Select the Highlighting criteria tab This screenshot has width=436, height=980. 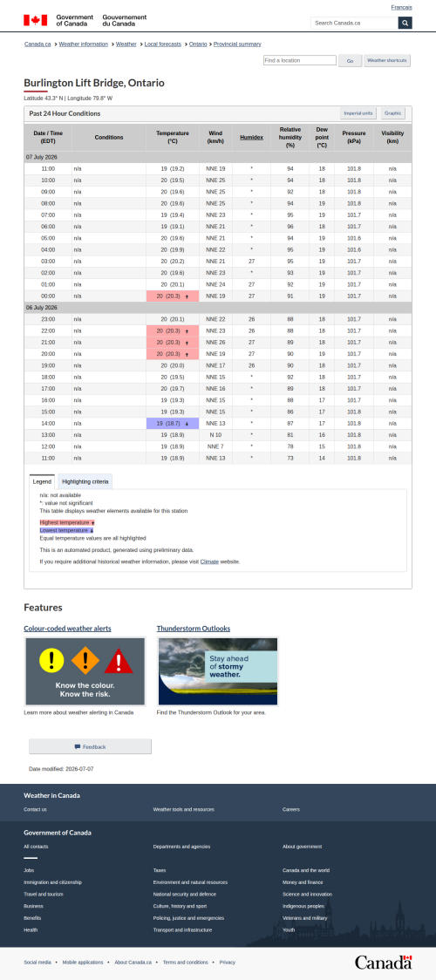[x=85, y=481]
